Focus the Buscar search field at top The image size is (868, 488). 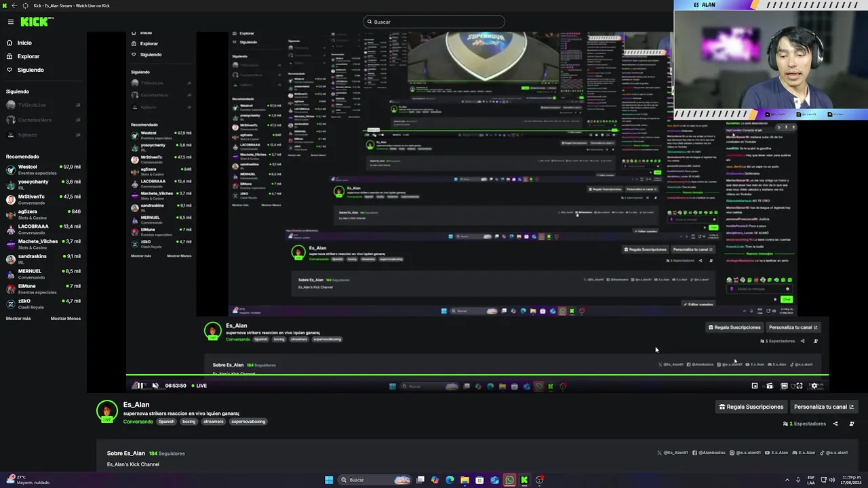coord(434,22)
